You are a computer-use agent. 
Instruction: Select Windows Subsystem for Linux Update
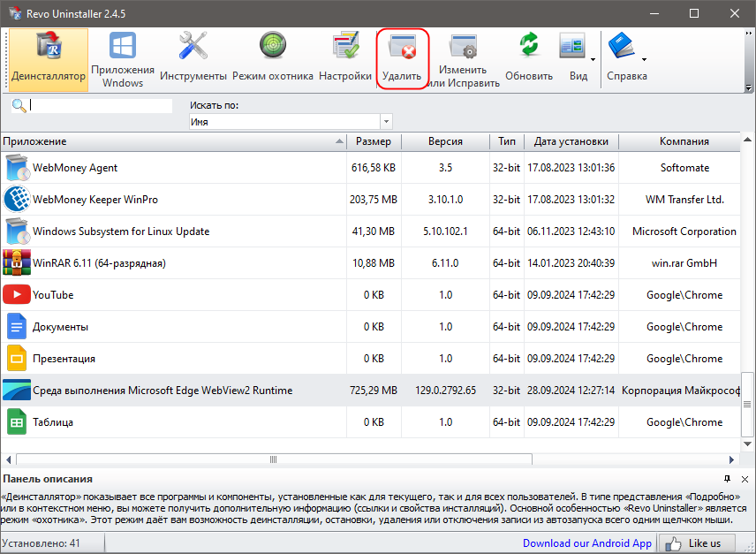coord(370,231)
